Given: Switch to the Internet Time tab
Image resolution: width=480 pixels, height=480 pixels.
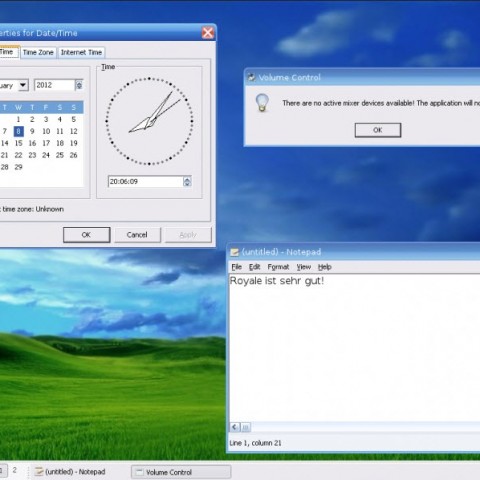Looking at the screenshot, I should pos(81,52).
